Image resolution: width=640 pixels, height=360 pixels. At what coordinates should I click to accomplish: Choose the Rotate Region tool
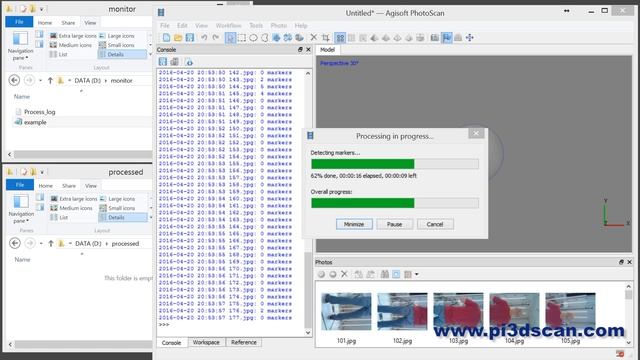[288, 38]
